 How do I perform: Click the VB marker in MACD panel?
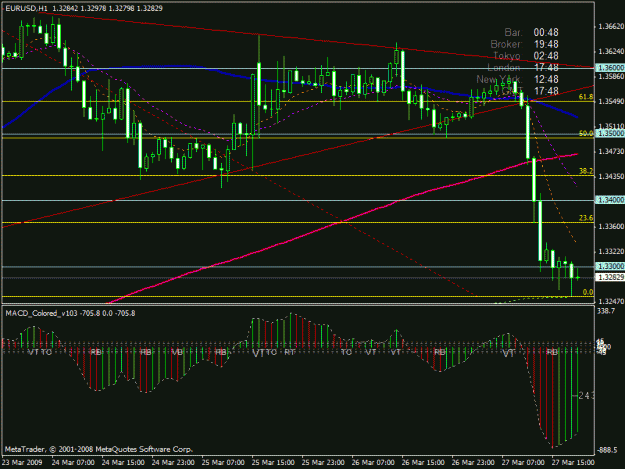pyautogui.click(x=177, y=352)
